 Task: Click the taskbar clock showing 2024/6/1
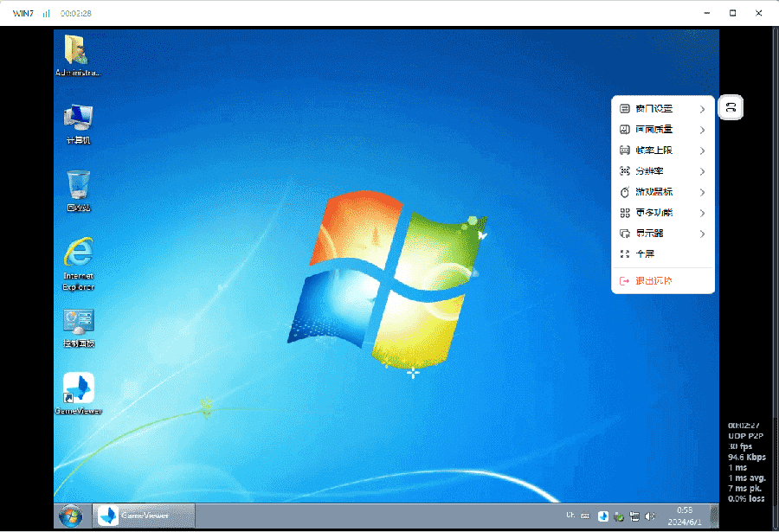(x=685, y=516)
